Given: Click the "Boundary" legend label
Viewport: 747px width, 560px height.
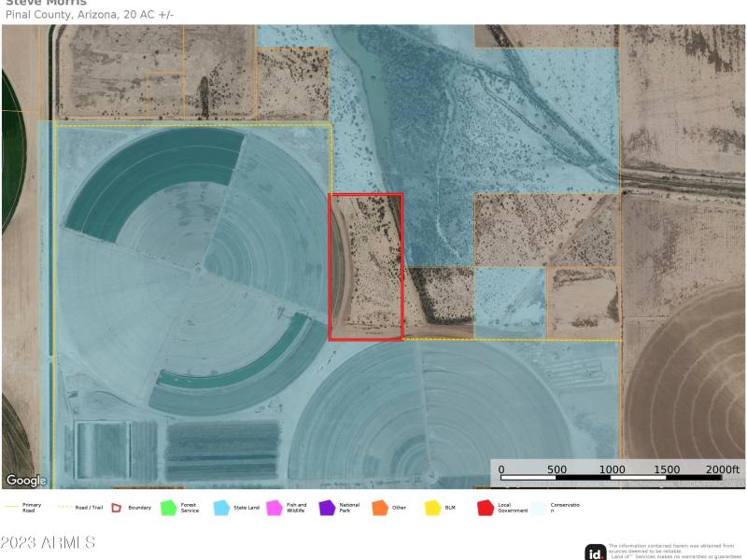Looking at the screenshot, I should [x=139, y=508].
